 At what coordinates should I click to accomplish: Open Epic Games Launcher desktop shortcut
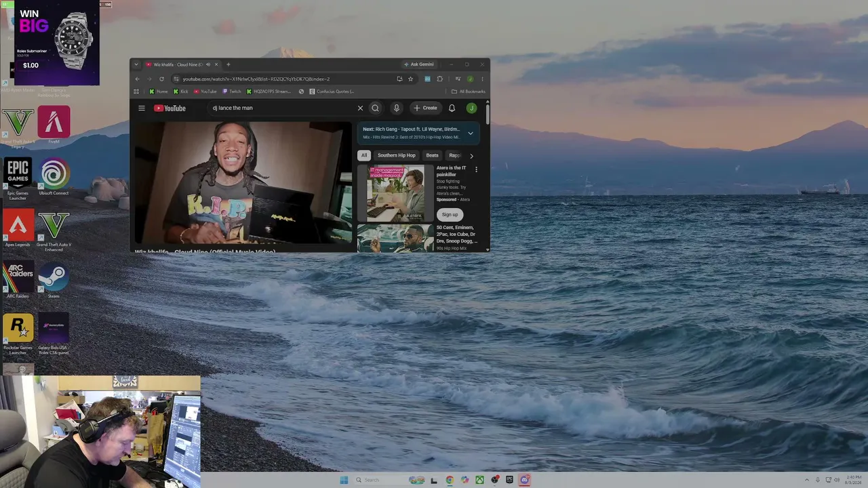(18, 179)
